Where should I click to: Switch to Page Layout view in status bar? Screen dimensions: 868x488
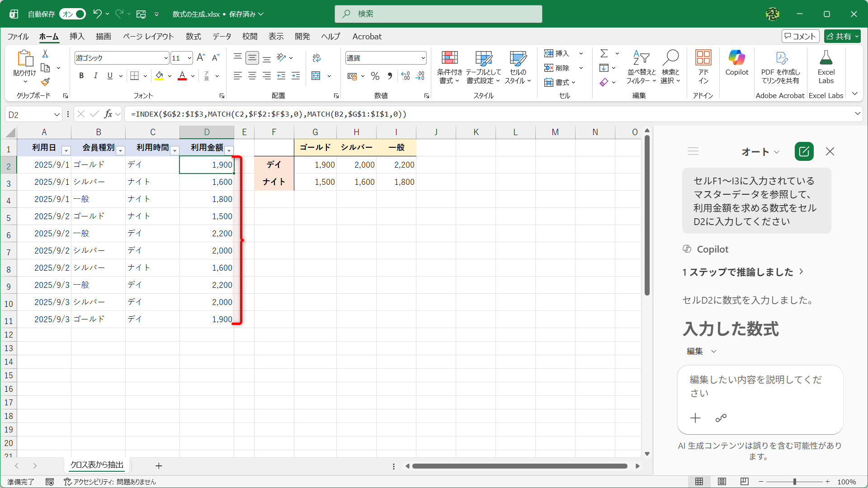pos(722,481)
